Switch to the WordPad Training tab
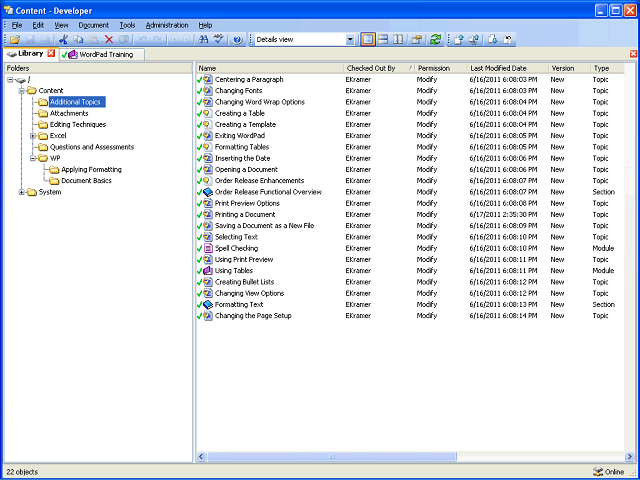Screen dimensions: 640x480 (102, 54)
